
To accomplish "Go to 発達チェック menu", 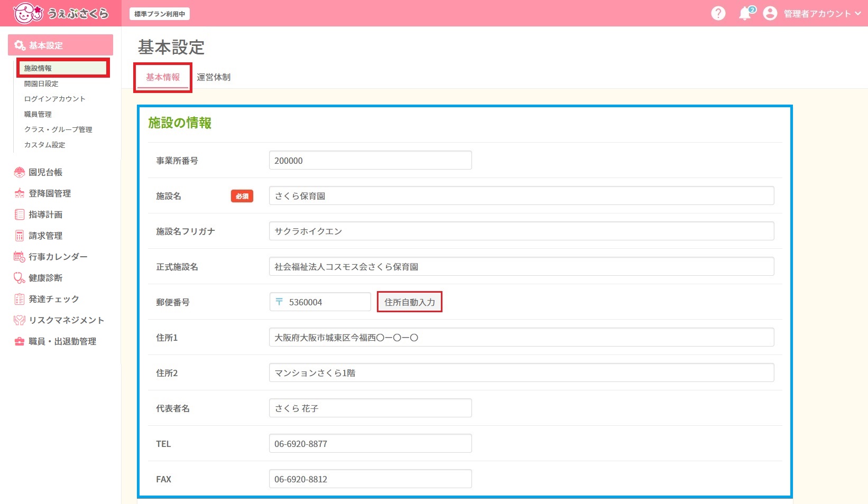I will click(x=54, y=299).
